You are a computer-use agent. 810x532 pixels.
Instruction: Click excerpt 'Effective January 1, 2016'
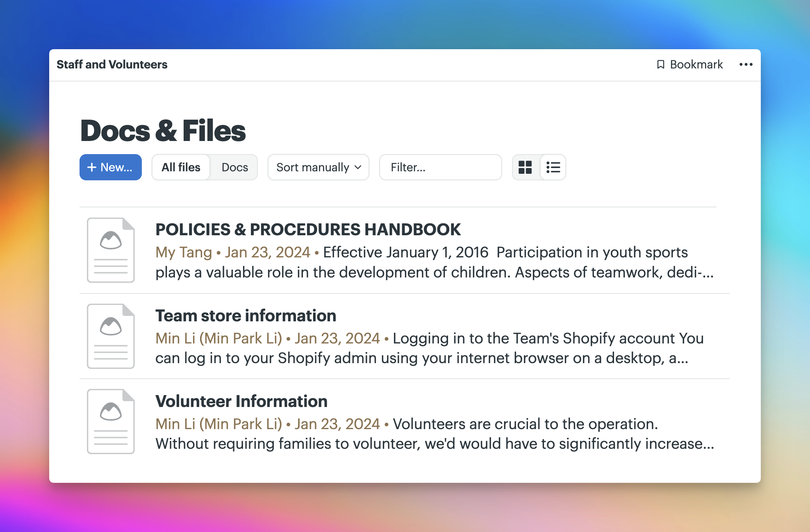pyautogui.click(x=406, y=252)
